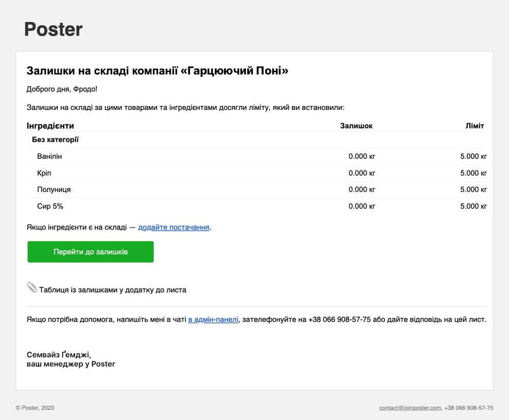
Task: Click the "Інгредієнти" column header
Action: click(50, 126)
